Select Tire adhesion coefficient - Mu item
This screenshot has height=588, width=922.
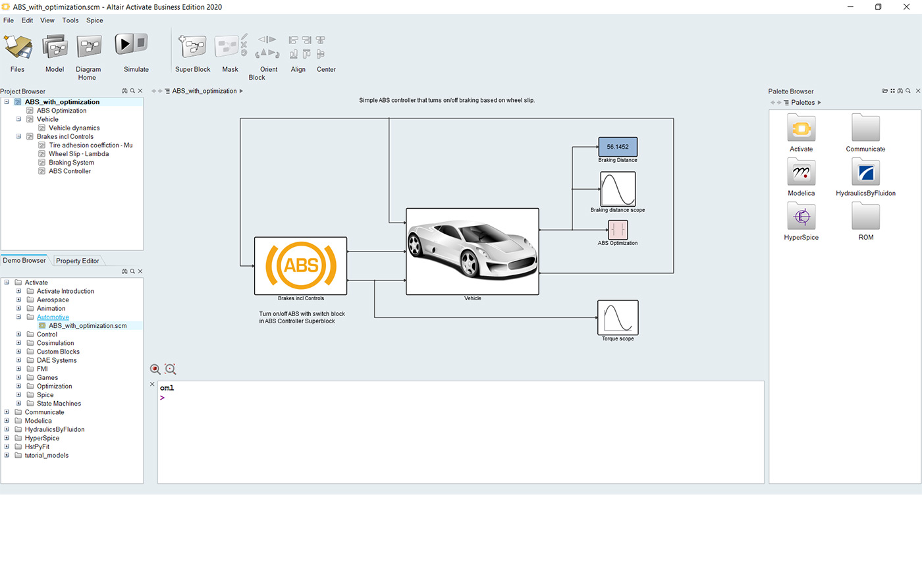91,145
